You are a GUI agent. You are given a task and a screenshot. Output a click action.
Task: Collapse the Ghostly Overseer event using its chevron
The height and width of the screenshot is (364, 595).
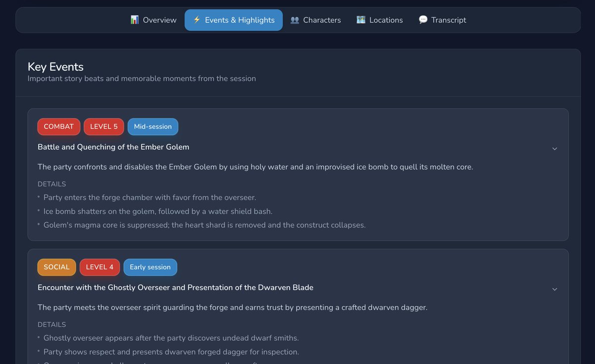point(555,289)
